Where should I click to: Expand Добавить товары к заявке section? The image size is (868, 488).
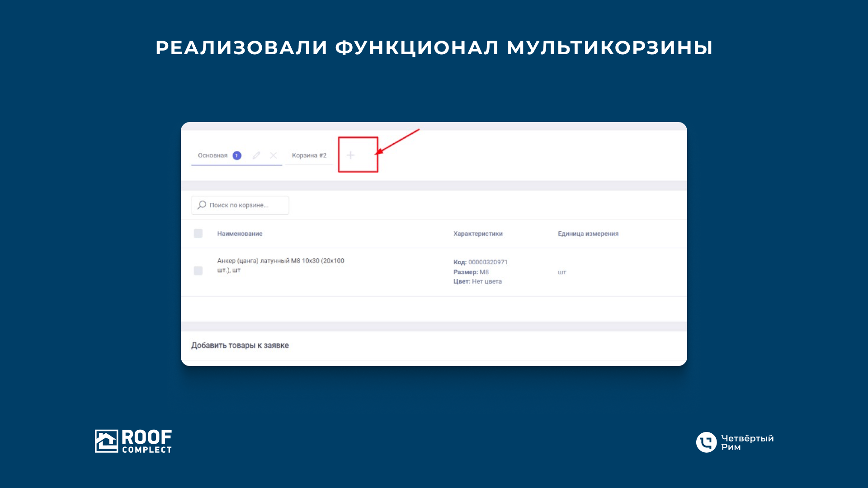click(x=240, y=345)
